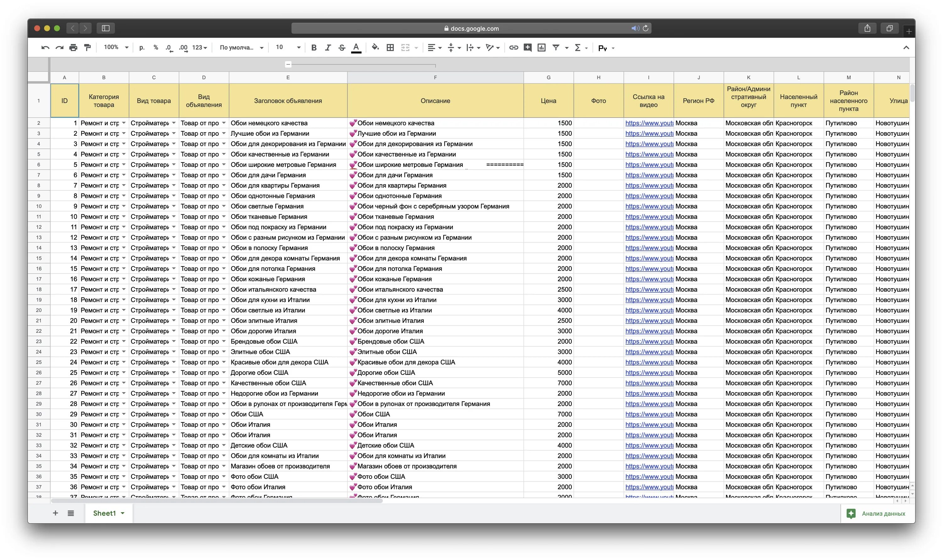943x560 pixels.
Task: Toggle italic formatting
Action: (328, 47)
